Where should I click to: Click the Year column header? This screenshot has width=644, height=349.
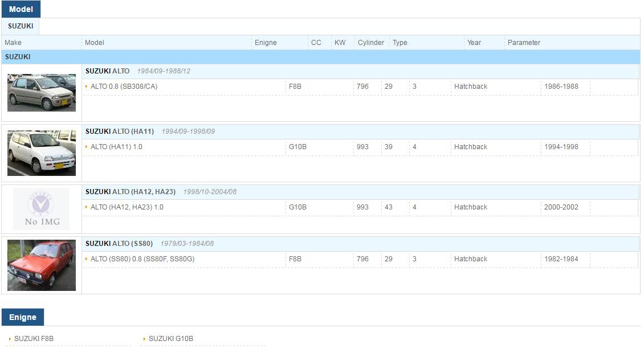click(x=474, y=43)
